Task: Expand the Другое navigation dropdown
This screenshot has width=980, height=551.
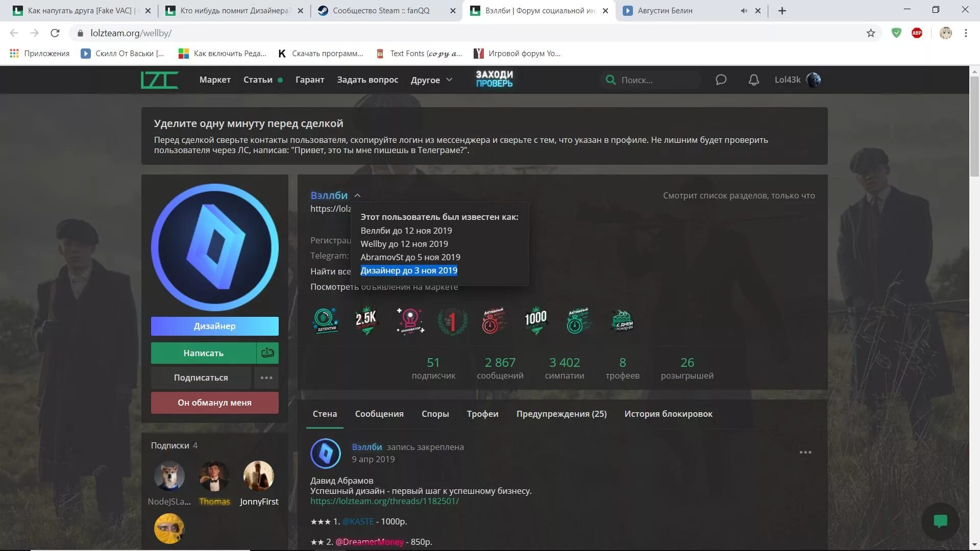Action: 431,80
